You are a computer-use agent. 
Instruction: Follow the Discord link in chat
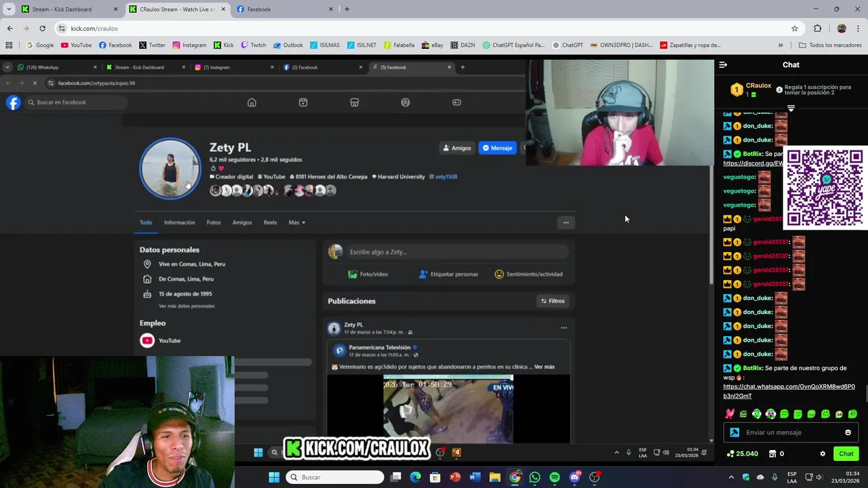click(753, 163)
